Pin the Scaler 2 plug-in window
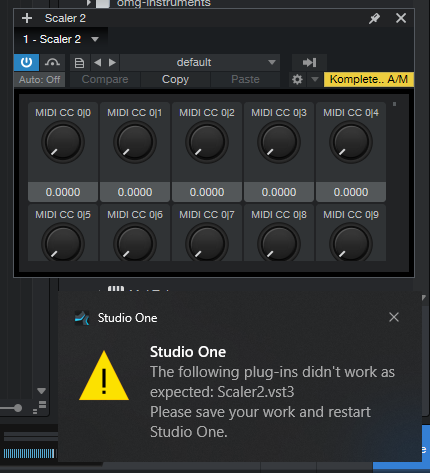Screen dimensions: 430x473 374,18
